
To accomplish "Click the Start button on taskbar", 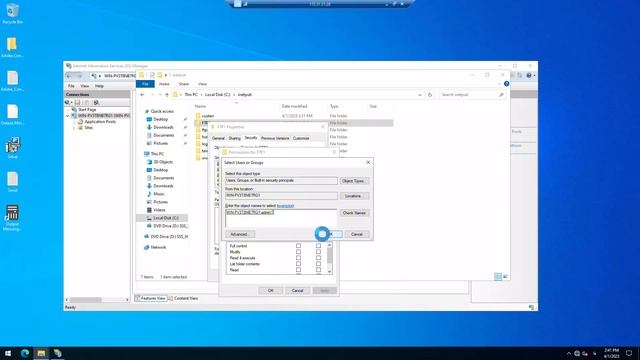I will point(8,353).
